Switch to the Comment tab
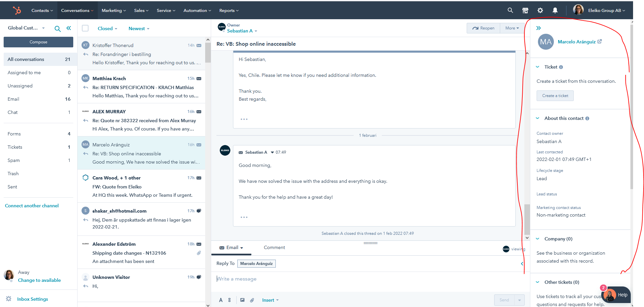This screenshot has width=644, height=307. tap(274, 247)
